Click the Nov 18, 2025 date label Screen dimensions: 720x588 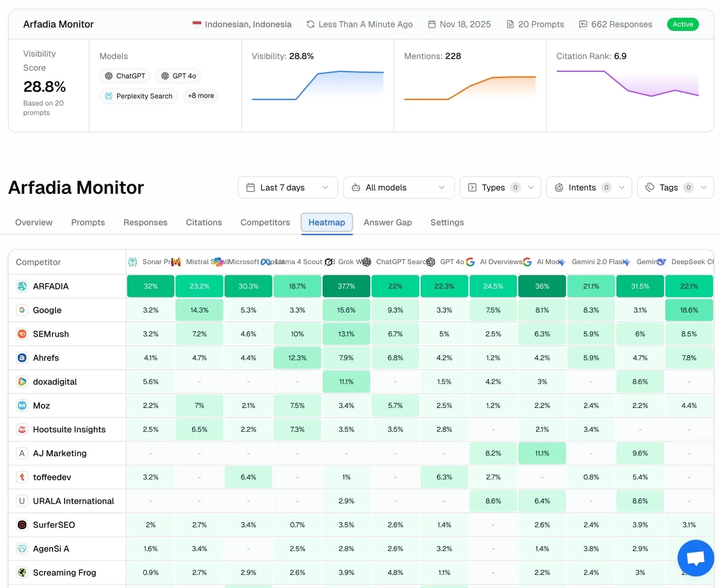click(x=459, y=24)
